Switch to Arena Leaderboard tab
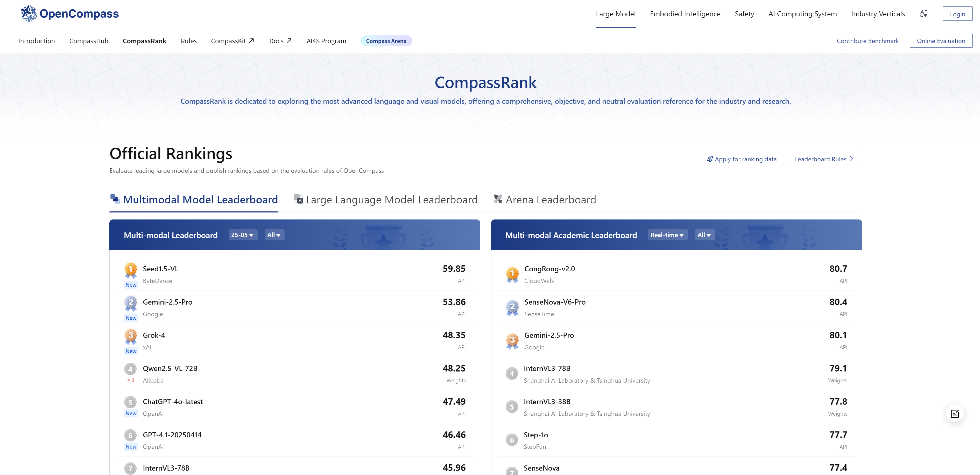980x475 pixels. point(544,199)
